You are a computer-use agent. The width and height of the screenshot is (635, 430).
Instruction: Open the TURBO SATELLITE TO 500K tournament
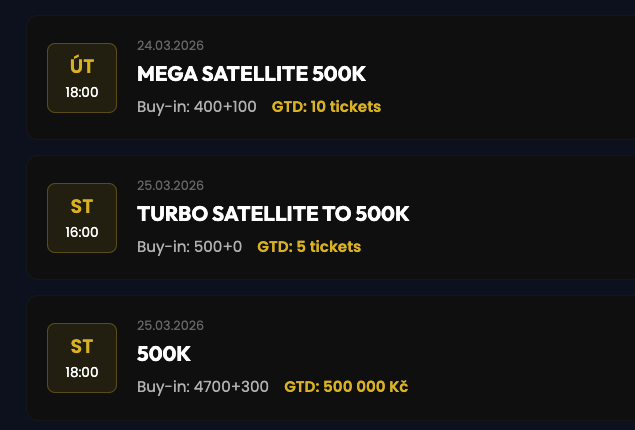[272, 214]
